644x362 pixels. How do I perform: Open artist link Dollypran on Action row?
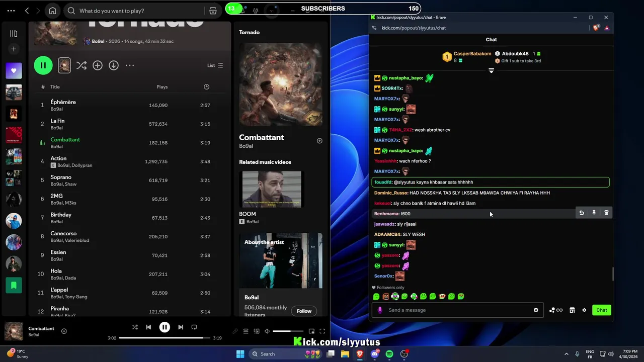click(82, 165)
